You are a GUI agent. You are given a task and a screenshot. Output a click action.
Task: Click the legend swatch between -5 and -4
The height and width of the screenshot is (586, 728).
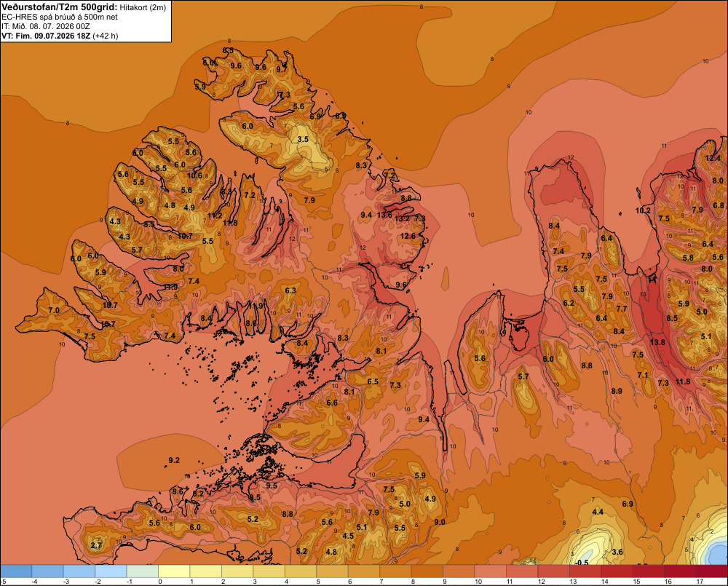click(x=16, y=571)
